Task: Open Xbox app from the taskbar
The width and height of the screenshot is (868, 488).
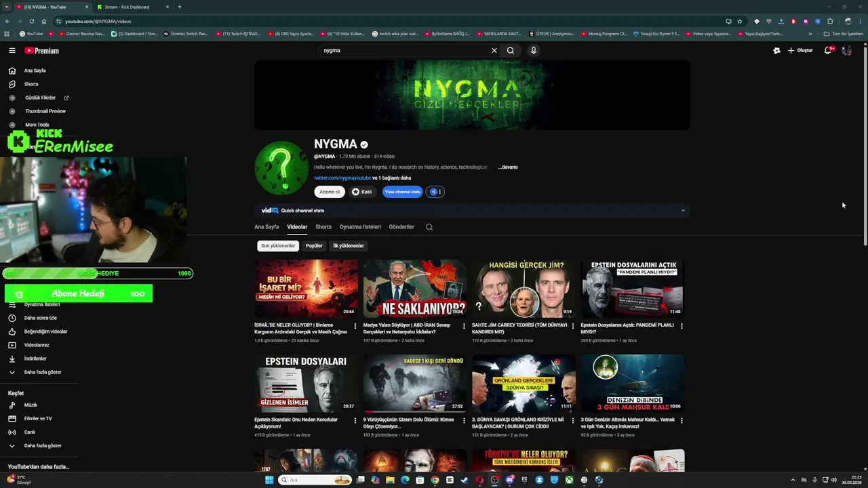Action: [569, 480]
